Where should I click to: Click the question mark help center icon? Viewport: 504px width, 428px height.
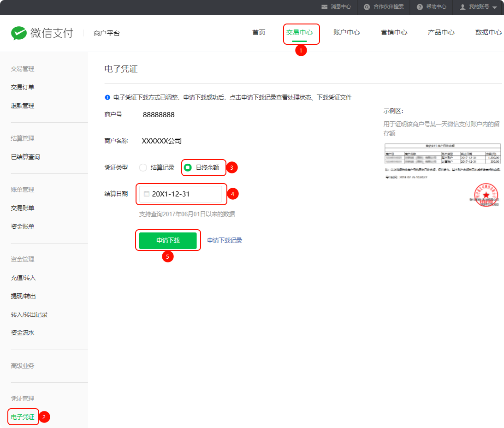coord(420,7)
